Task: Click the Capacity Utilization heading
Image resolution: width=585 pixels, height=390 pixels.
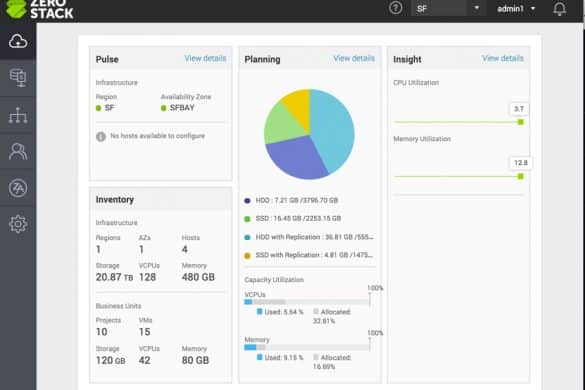Action: (274, 280)
